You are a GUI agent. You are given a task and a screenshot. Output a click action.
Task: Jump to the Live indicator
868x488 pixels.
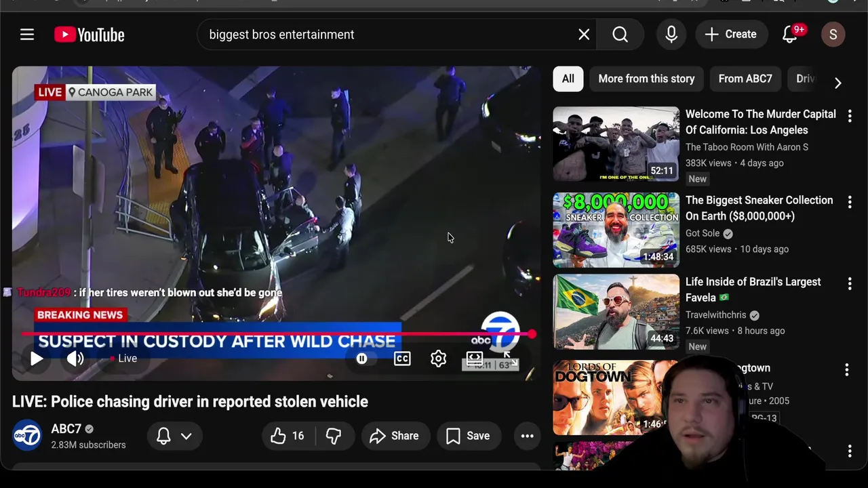[123, 359]
